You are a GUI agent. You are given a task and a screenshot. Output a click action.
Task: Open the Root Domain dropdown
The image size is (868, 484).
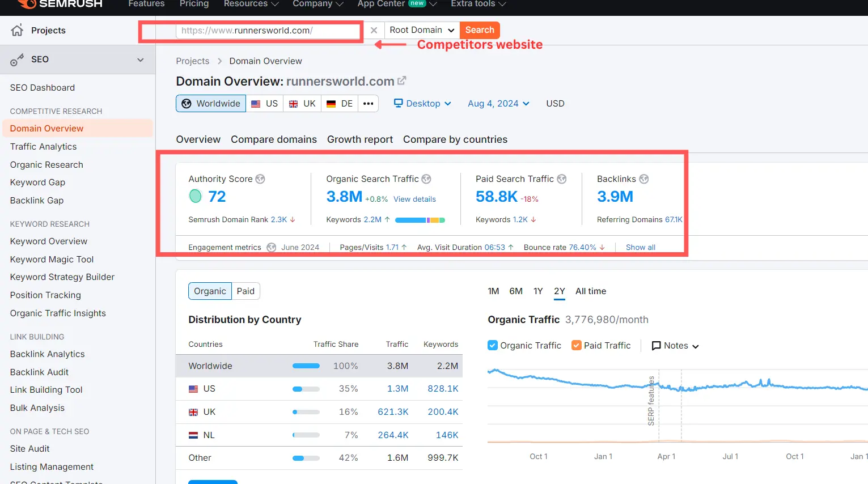click(421, 30)
